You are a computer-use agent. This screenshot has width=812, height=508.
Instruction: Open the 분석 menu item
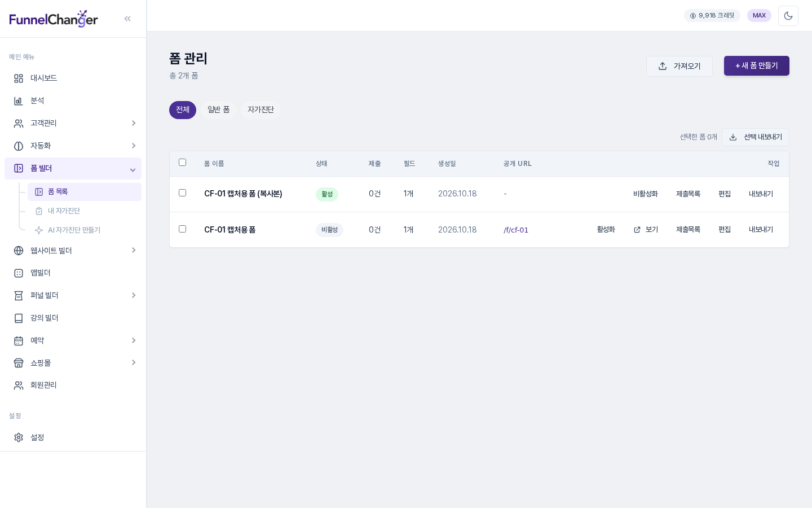tap(73, 101)
